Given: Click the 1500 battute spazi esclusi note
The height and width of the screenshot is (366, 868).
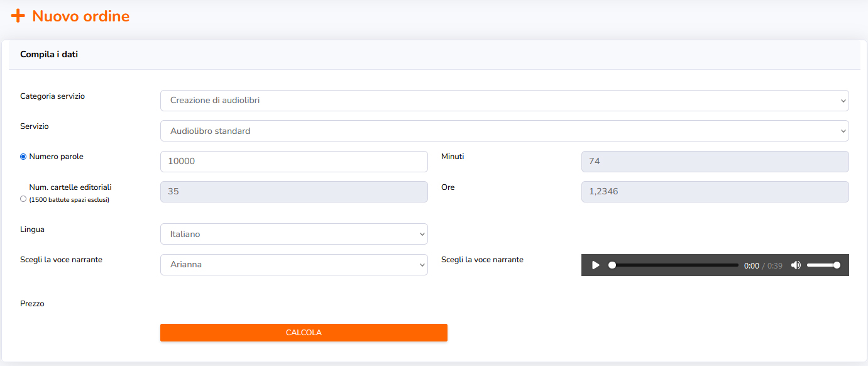Looking at the screenshot, I should coord(69,200).
